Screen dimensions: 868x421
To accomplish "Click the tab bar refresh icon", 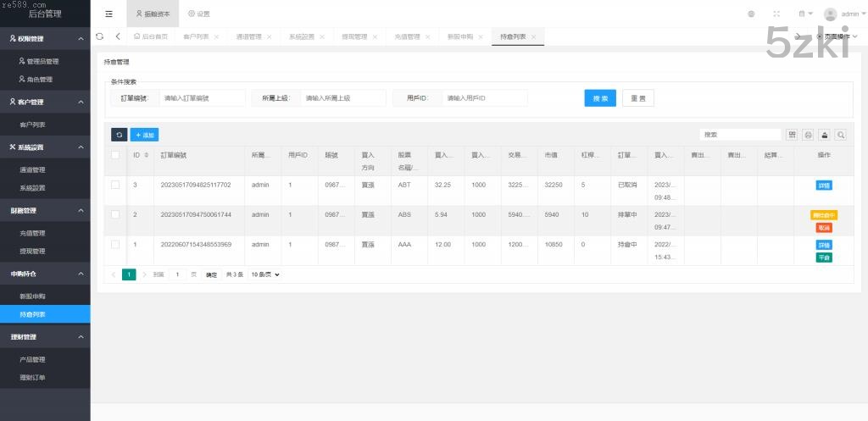I will 100,36.
